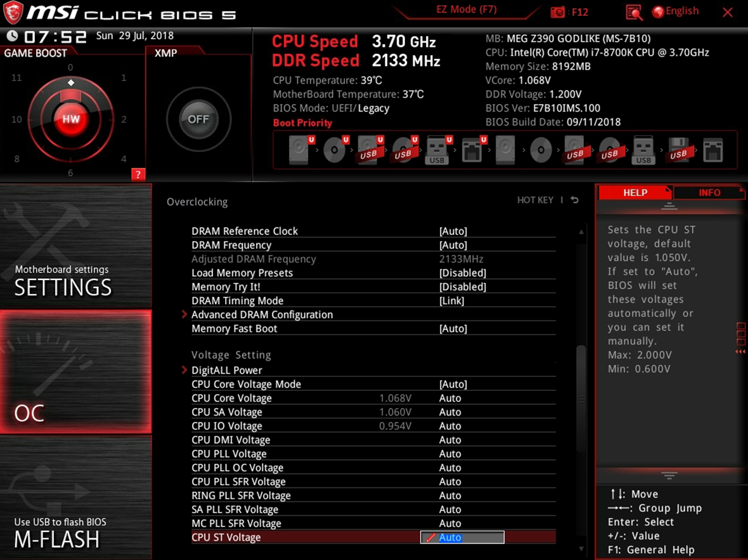Select the legacy USB hard disk boot icon
This screenshot has width=748, height=560.
click(x=575, y=150)
